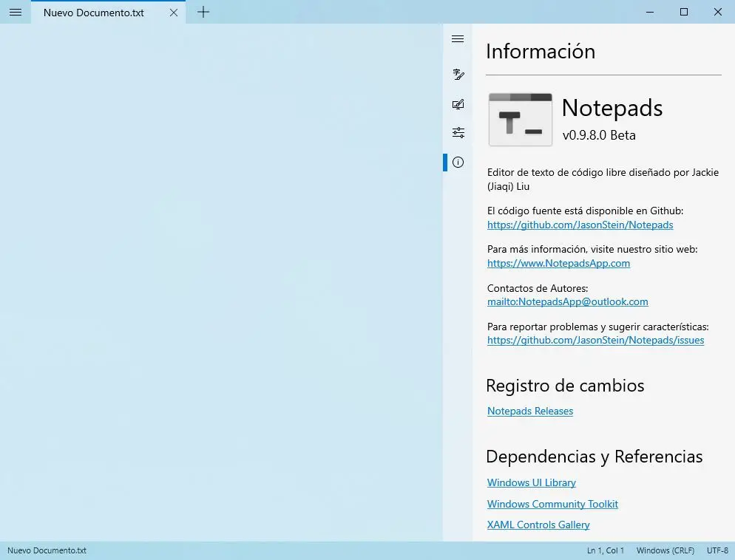Image resolution: width=735 pixels, height=560 pixels.
Task: Click Ln 1, Col 1 position indicator
Action: pos(605,550)
